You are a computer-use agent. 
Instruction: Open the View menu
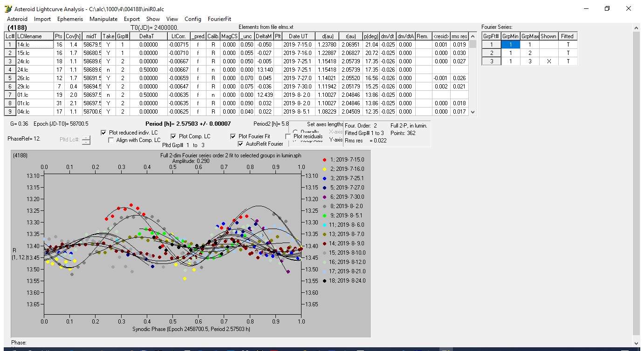pyautogui.click(x=172, y=19)
